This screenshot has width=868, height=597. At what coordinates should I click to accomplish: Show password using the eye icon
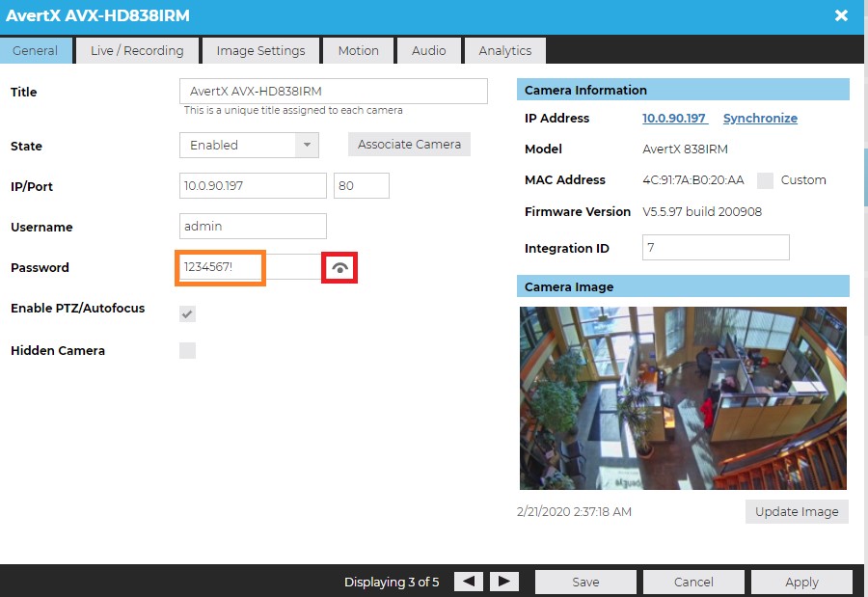click(x=339, y=268)
